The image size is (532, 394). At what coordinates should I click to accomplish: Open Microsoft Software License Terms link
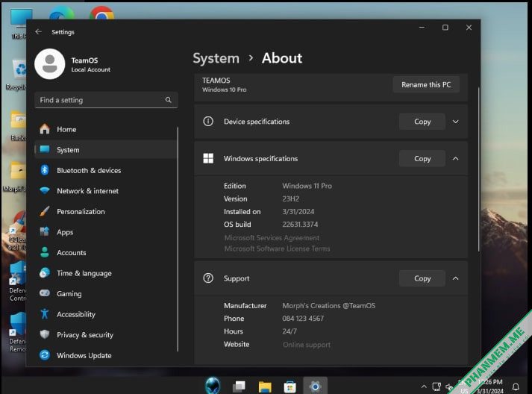click(277, 248)
